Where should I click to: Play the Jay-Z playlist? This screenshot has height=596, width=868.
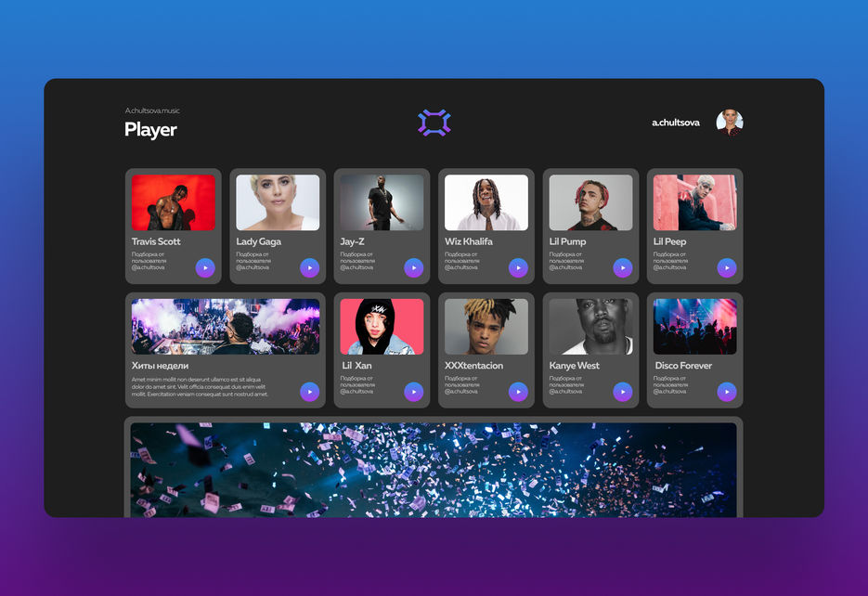pos(414,268)
